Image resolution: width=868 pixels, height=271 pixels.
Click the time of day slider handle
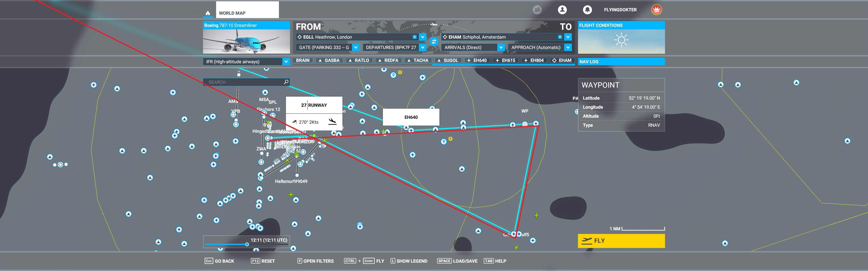(247, 244)
